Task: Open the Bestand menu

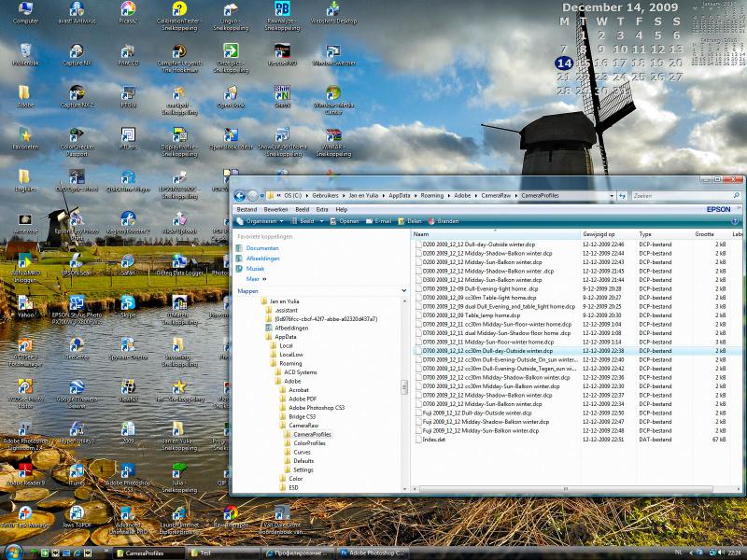Action: click(x=247, y=209)
